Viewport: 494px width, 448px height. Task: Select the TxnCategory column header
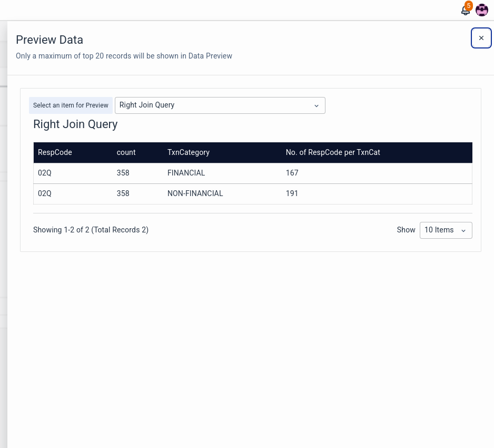click(x=188, y=152)
